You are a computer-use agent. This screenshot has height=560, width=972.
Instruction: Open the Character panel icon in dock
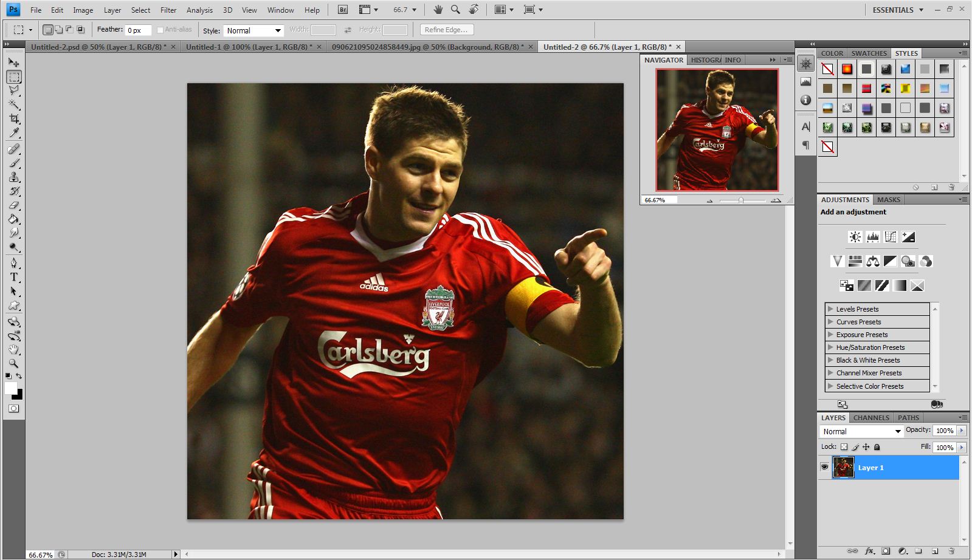806,126
